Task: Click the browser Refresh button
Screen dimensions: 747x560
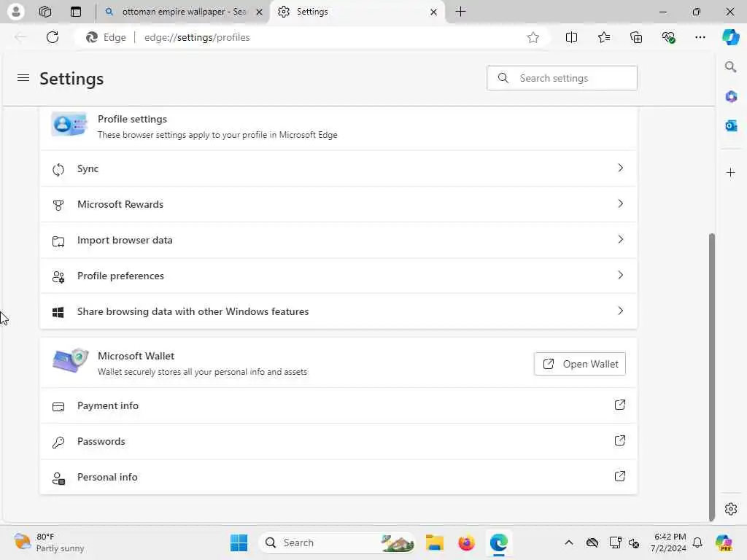Action: tap(53, 37)
